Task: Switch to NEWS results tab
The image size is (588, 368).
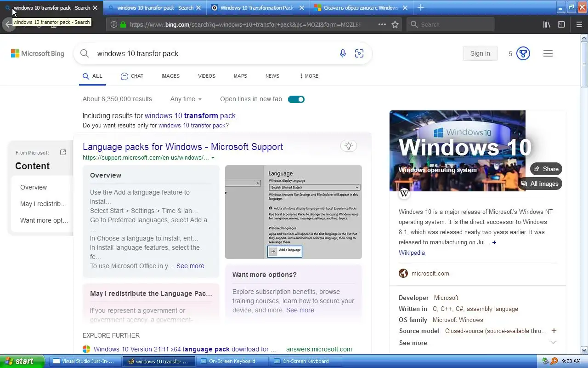Action: (272, 76)
